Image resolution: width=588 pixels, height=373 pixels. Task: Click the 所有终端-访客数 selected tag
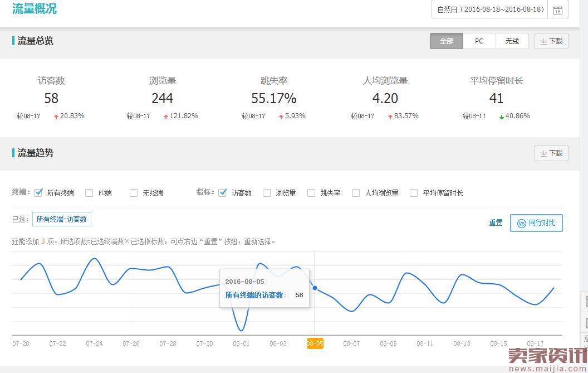[61, 219]
